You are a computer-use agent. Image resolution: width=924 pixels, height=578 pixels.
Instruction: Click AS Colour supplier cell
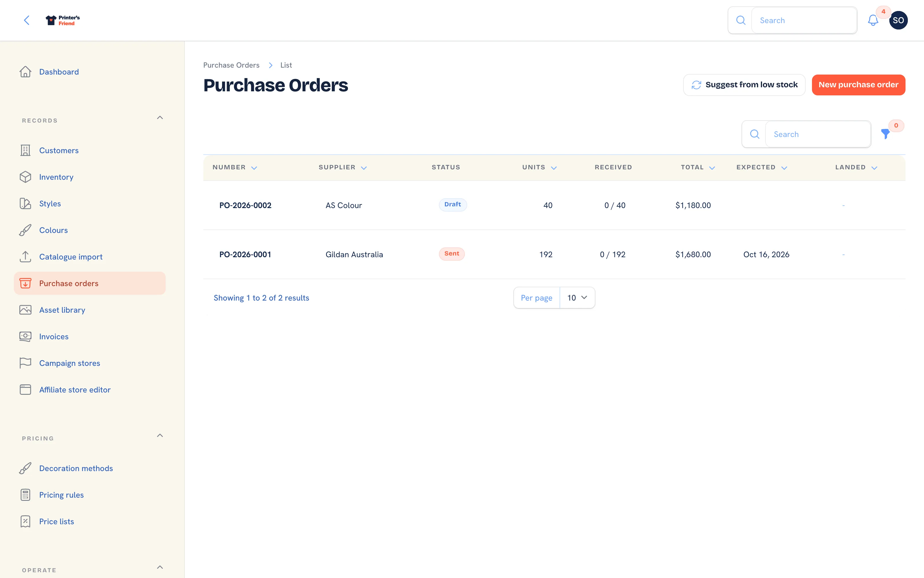(x=344, y=205)
